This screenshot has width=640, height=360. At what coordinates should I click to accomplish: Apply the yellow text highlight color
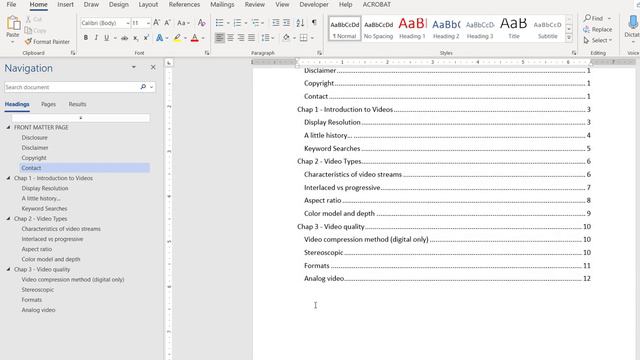177,38
